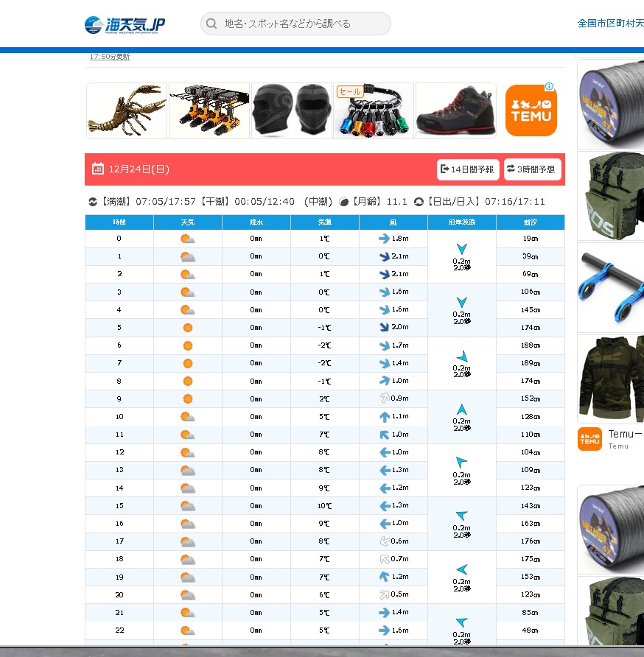This screenshot has width=644, height=657.
Task: Click the magnifier icon in search box
Action: pyautogui.click(x=211, y=24)
